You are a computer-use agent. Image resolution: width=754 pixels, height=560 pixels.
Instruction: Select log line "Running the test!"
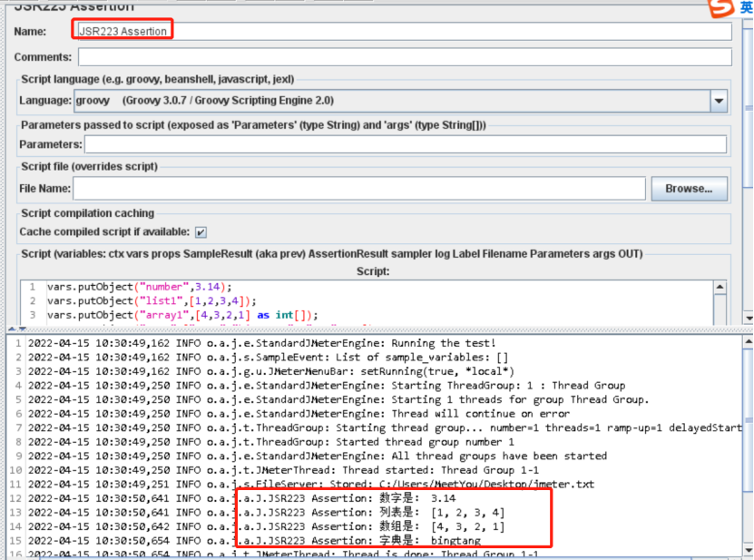coord(261,343)
